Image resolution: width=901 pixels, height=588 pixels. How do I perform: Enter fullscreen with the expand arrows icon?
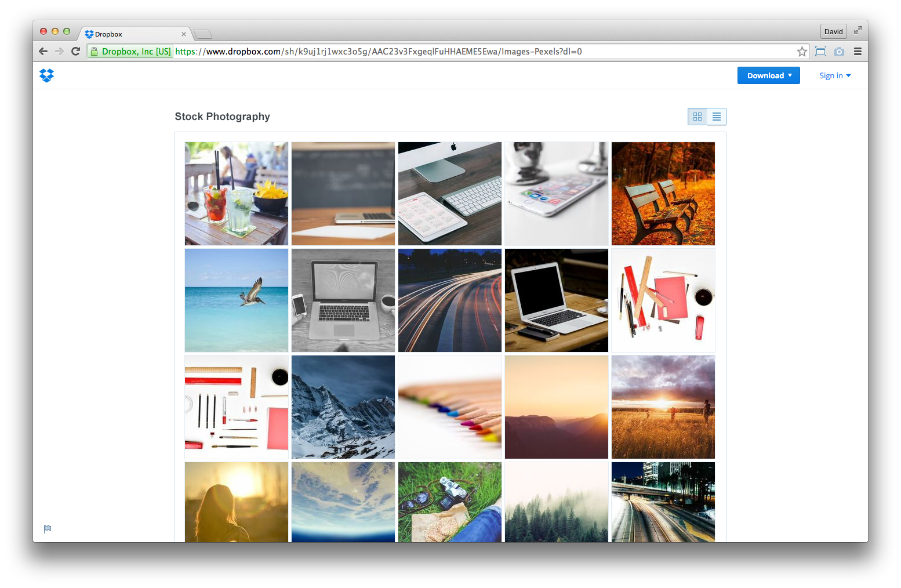point(858,30)
